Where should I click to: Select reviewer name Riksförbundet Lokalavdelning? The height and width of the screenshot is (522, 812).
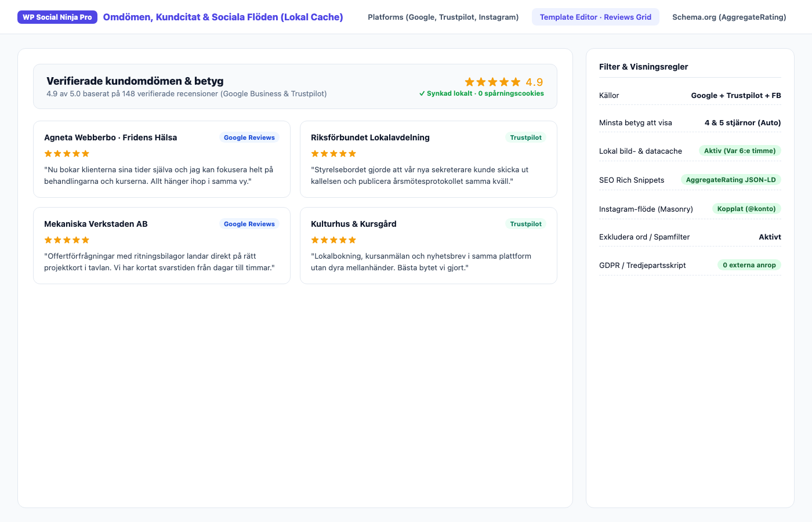tap(370, 137)
